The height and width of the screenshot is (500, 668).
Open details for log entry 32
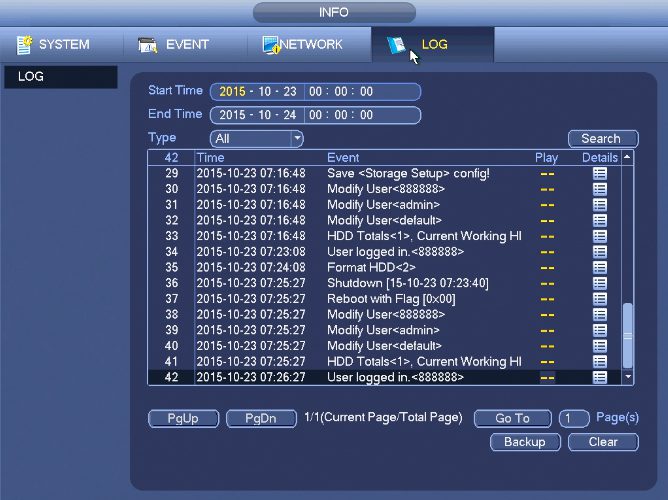tap(600, 220)
